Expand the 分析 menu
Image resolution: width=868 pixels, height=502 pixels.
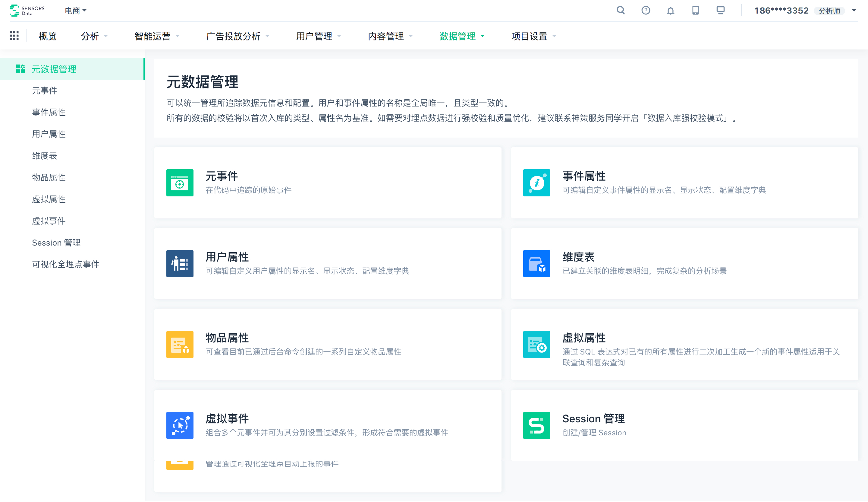coord(94,36)
